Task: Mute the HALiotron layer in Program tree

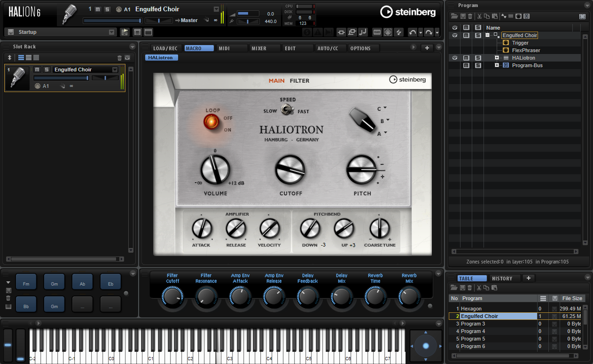Action: click(x=466, y=58)
